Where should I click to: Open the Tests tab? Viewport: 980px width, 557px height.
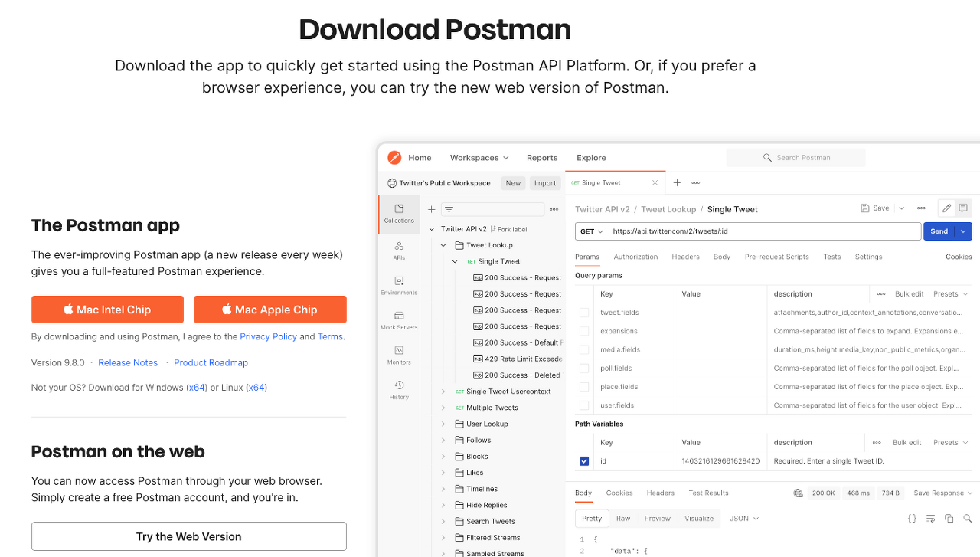pos(832,257)
